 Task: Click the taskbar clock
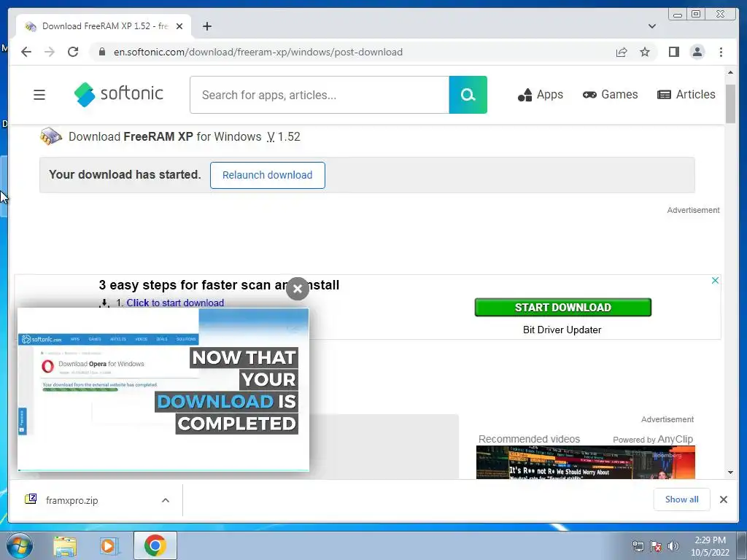pyautogui.click(x=710, y=546)
